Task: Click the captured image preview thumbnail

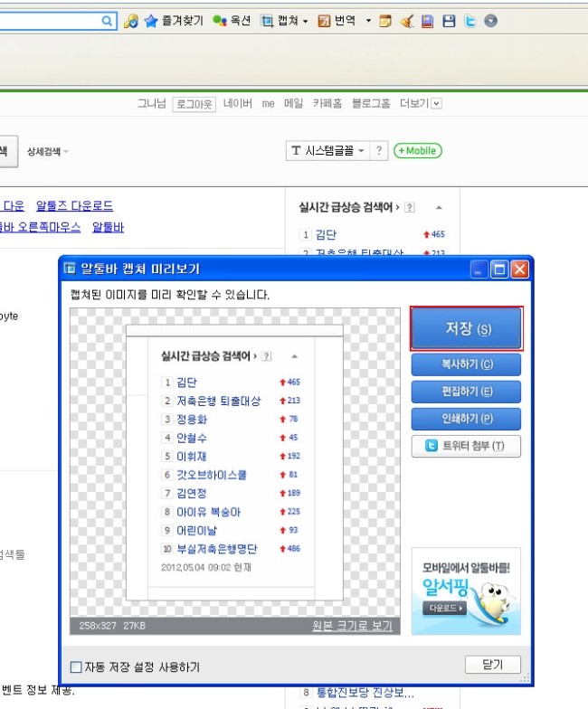Action: click(234, 461)
